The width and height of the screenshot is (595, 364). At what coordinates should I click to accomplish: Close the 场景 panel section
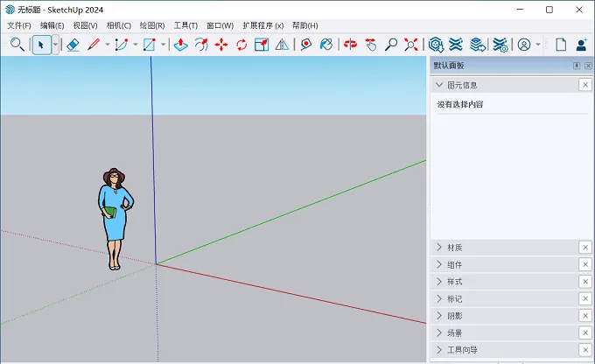click(x=585, y=332)
